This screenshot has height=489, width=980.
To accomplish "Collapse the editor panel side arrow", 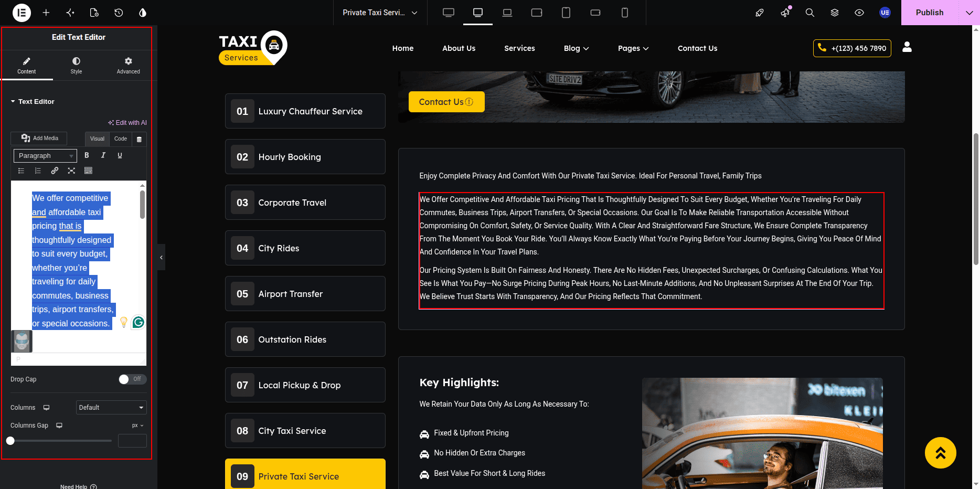I will (161, 257).
